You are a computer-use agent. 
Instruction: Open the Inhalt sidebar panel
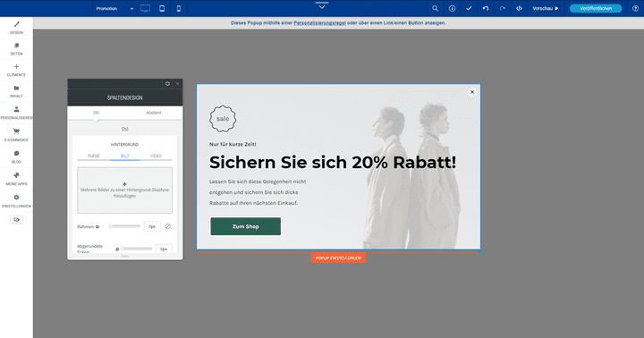coord(16,91)
